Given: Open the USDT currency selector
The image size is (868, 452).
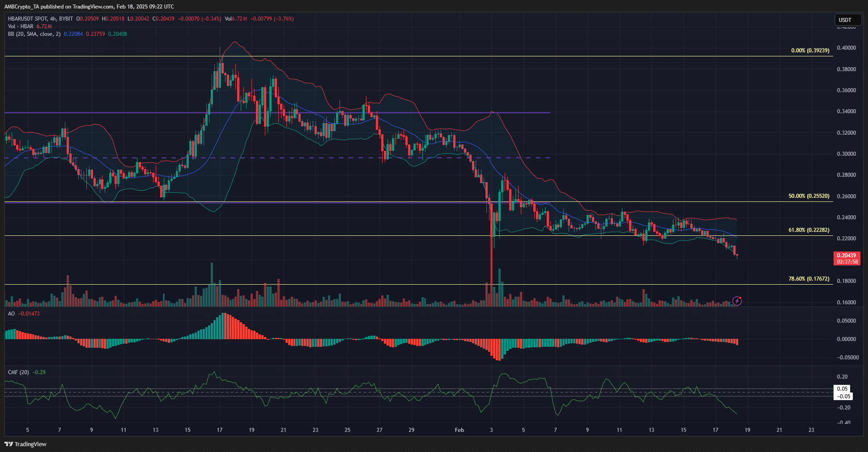Looking at the screenshot, I should (x=847, y=20).
